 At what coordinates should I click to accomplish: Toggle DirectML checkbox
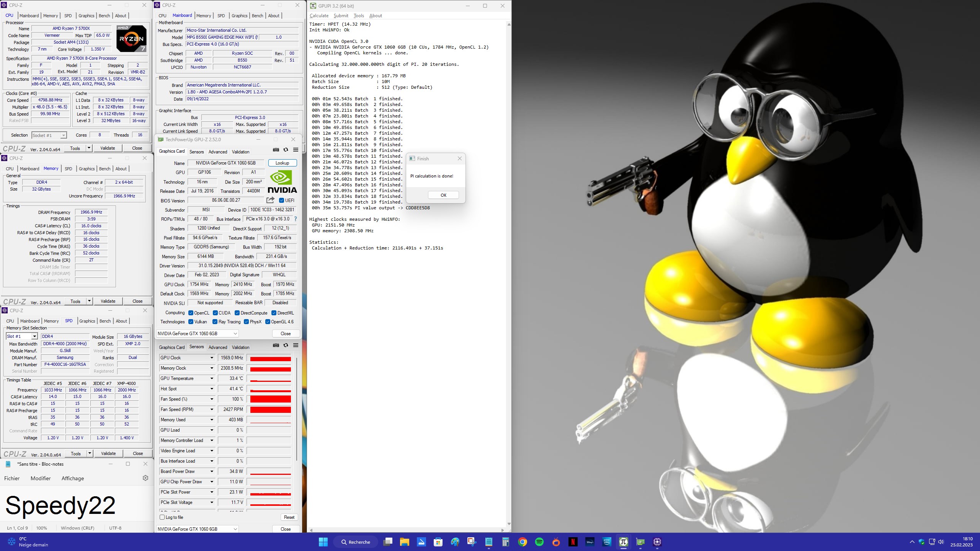pos(274,313)
